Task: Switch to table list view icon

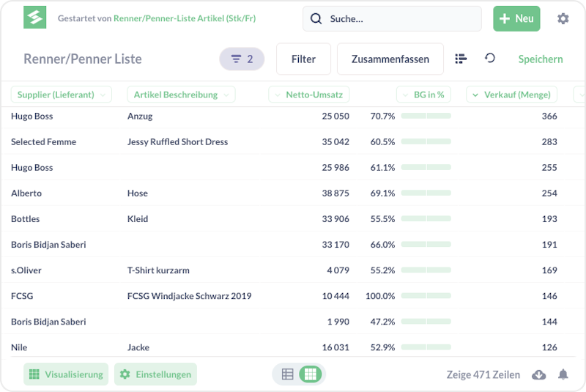Action: [287, 374]
